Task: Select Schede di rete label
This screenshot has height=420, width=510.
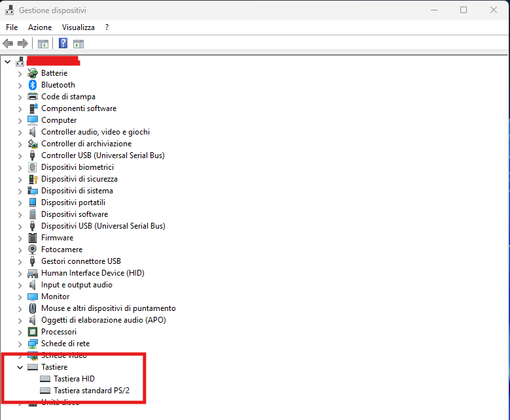Action: [65, 344]
